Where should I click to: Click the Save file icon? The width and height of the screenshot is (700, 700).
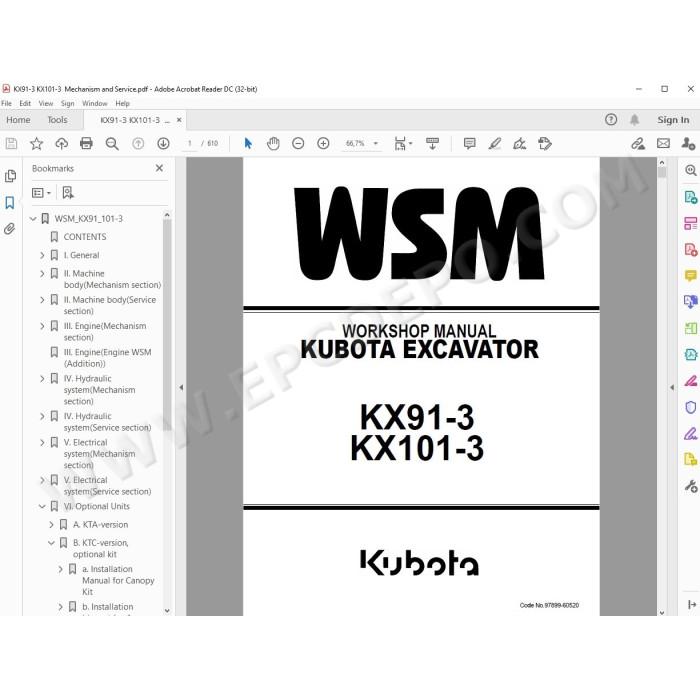tap(11, 143)
